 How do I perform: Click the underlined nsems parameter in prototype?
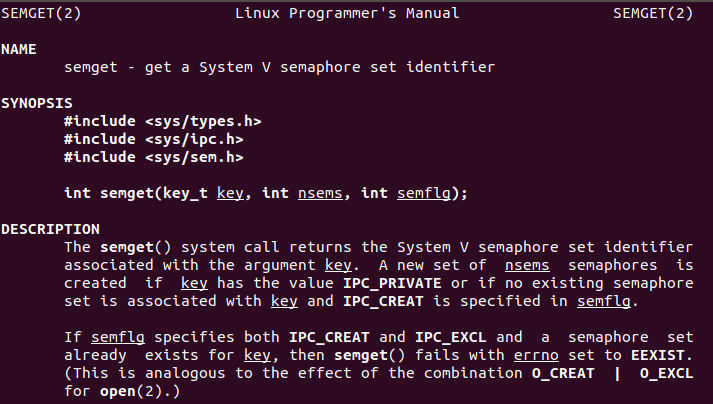click(320, 193)
